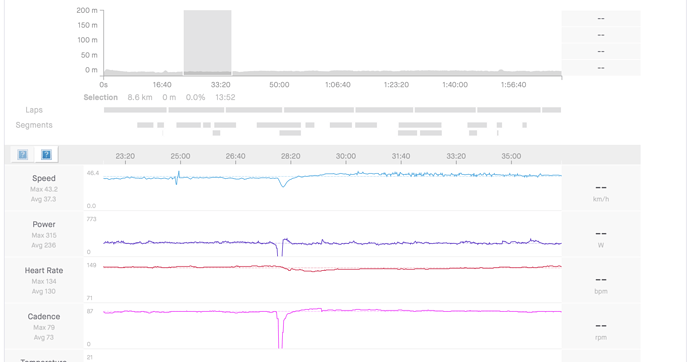The image size is (690, 362).
Task: Click the Power chart label
Action: tap(44, 224)
